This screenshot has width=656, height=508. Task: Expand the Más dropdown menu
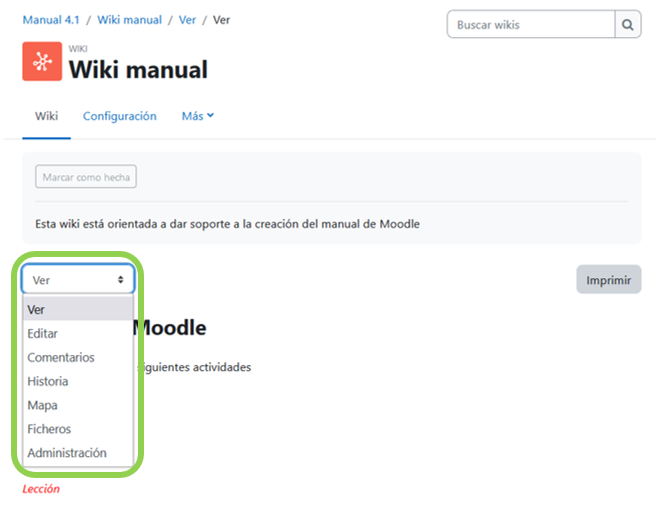pyautogui.click(x=197, y=116)
